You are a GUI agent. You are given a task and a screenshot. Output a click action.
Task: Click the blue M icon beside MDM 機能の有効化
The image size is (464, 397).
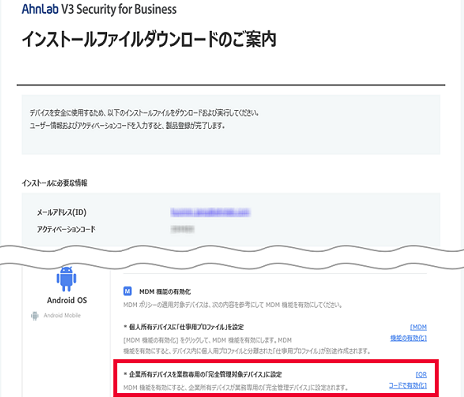pyautogui.click(x=127, y=291)
